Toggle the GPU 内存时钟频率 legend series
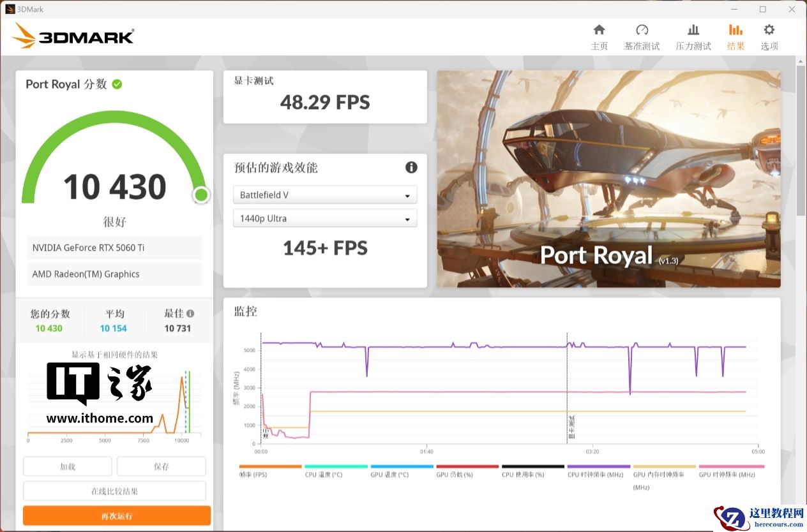The height and width of the screenshot is (532, 807). click(665, 477)
